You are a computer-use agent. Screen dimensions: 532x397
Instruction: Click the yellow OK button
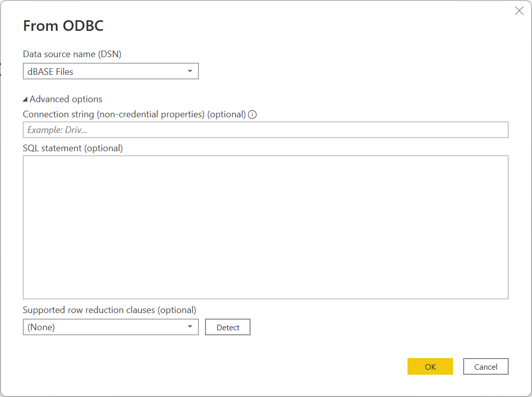click(430, 366)
